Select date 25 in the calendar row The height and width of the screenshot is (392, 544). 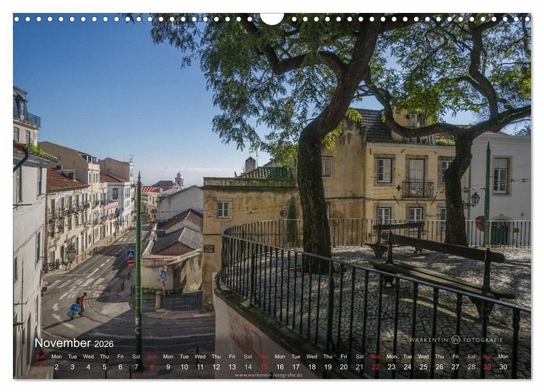click(424, 367)
